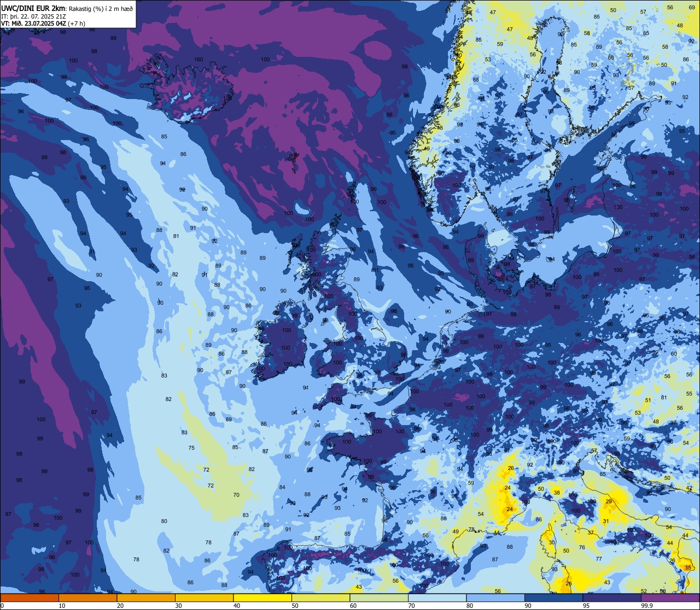
Task: Click the 20–30 amber legend swatch
Action: tap(146, 598)
